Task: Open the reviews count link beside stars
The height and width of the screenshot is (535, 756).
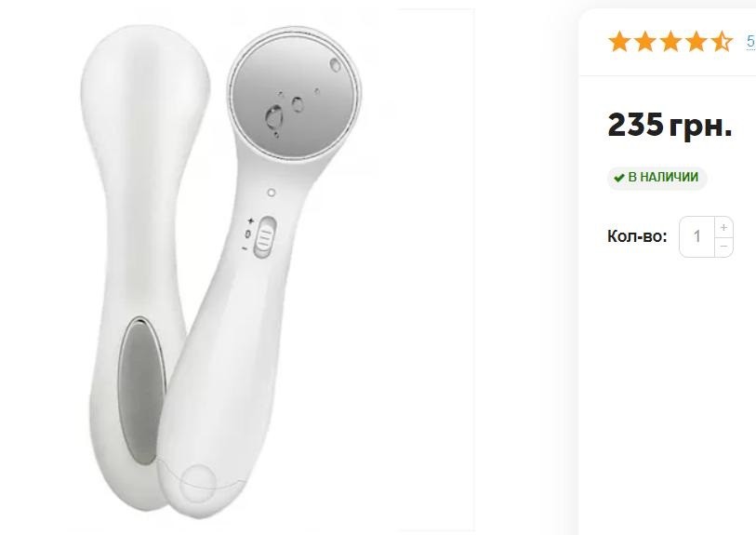Action: click(751, 41)
